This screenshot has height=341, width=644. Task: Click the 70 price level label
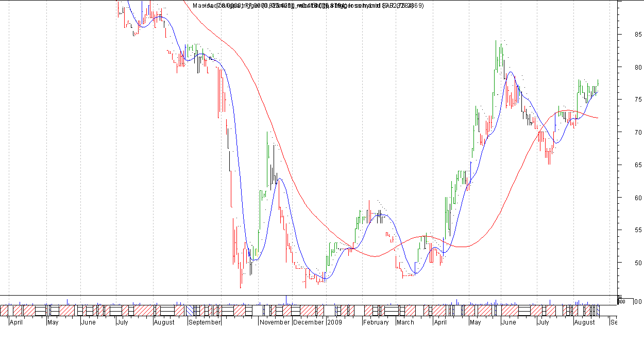(x=638, y=133)
